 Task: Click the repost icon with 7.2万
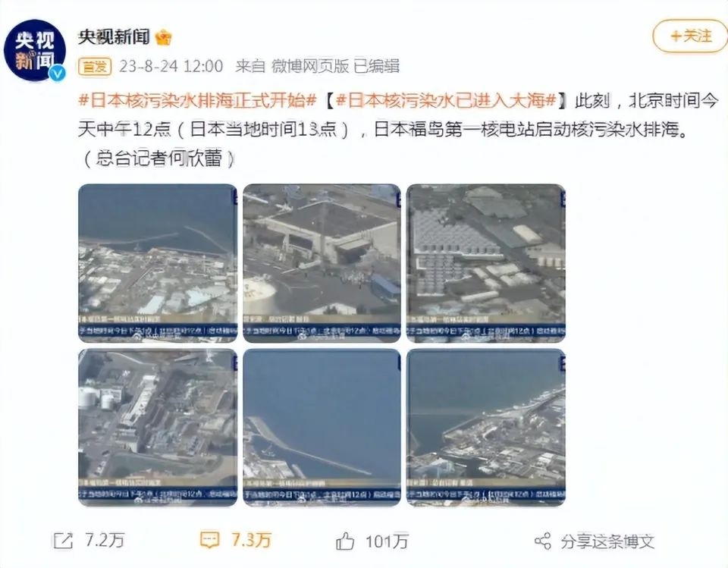click(x=63, y=541)
